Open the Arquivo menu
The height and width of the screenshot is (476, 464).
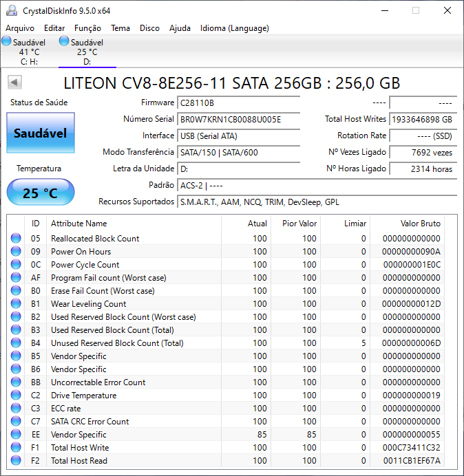pos(20,28)
